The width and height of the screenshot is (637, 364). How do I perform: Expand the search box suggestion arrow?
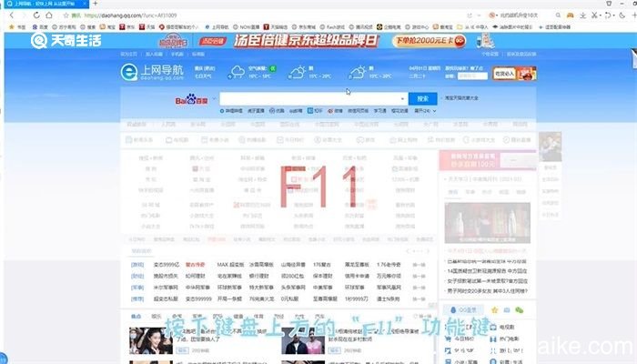402,98
